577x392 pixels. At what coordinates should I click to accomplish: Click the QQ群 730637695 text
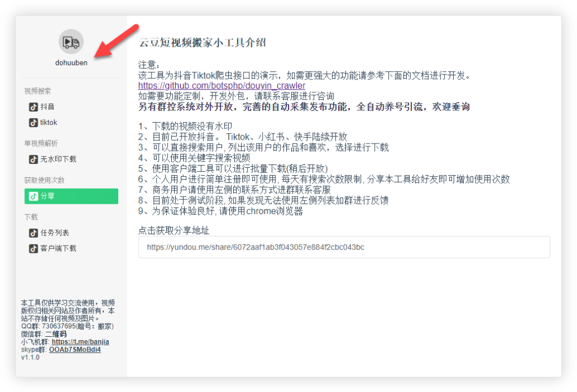click(68, 326)
